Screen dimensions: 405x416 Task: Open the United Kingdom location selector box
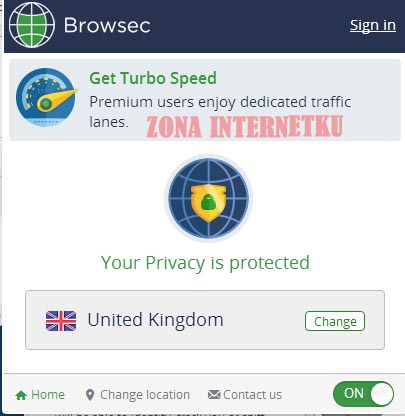[205, 320]
